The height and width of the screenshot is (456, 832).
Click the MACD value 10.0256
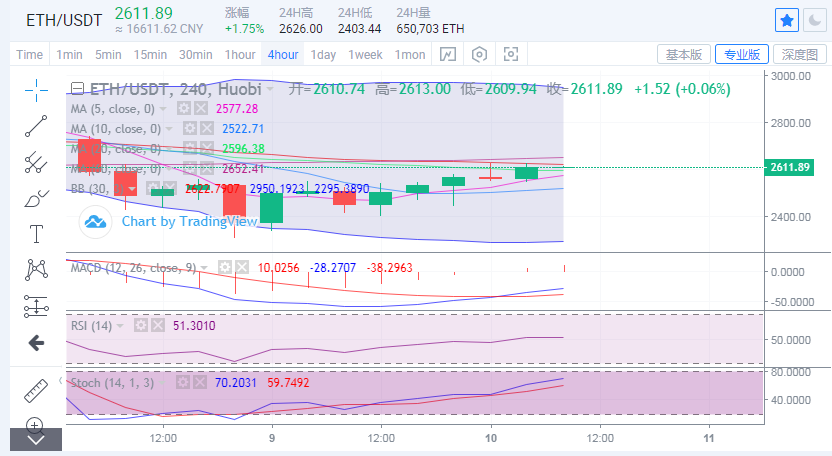279,268
